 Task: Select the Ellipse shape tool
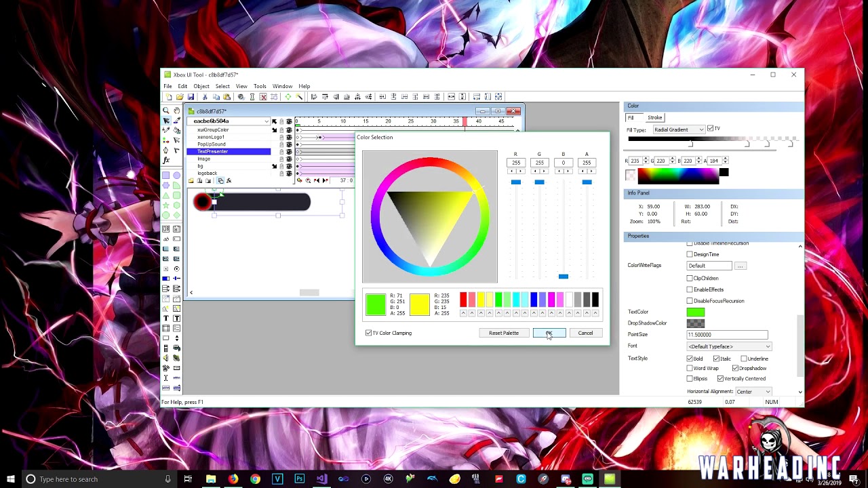(x=177, y=176)
